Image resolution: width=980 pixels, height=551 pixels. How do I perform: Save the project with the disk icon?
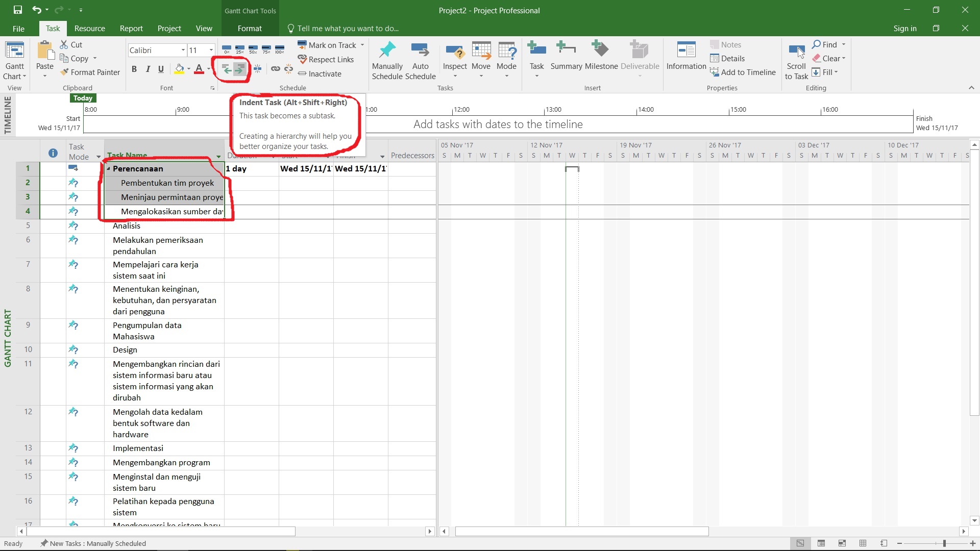18,10
